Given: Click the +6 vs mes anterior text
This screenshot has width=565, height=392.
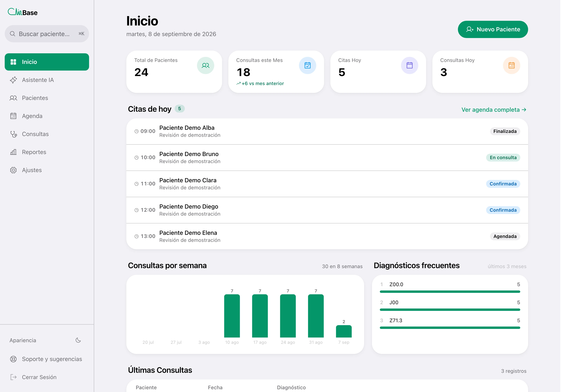Looking at the screenshot, I should point(262,83).
